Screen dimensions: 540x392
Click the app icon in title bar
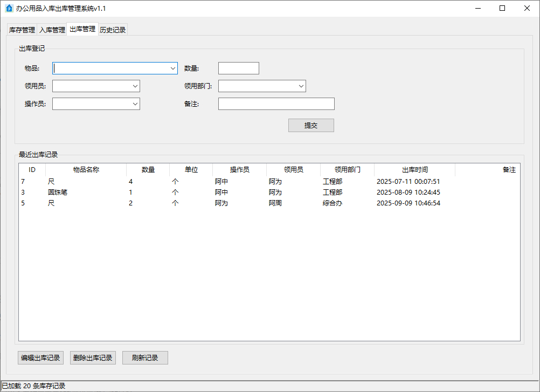point(9,8)
